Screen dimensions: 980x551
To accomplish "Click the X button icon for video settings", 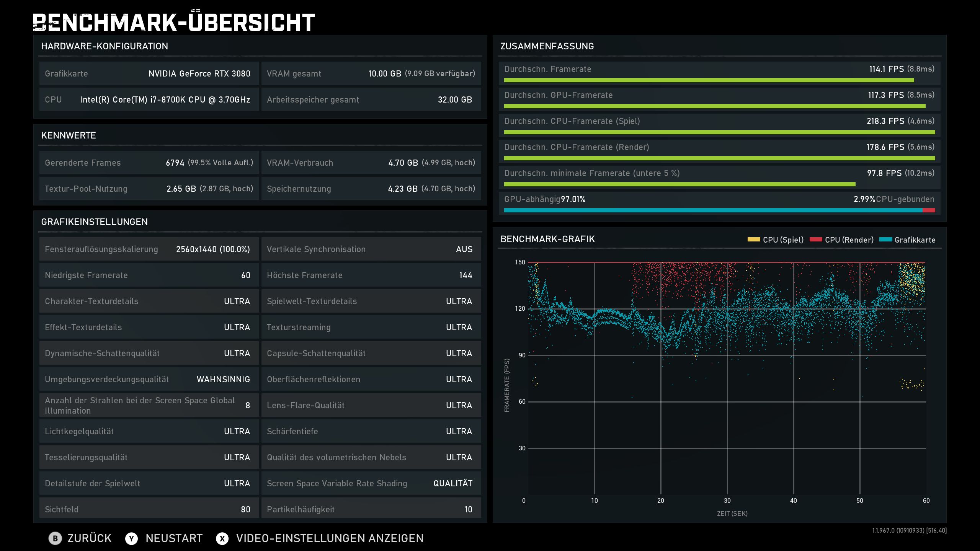I will [x=222, y=538].
